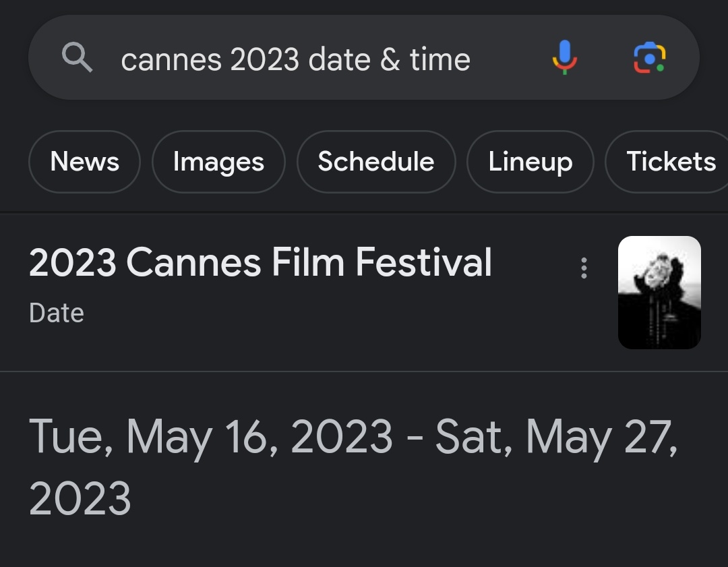Click the year 2023 on the last line
Viewport: 728px width, 567px height.
(80, 498)
